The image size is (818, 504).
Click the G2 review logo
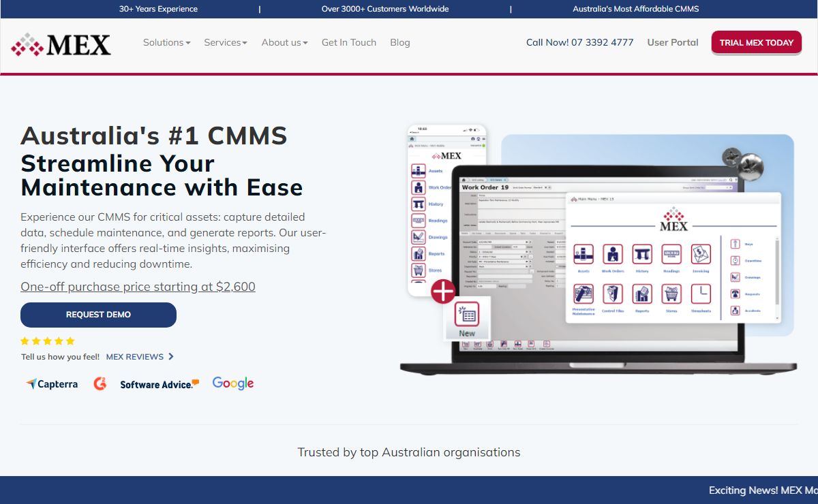[x=100, y=383]
